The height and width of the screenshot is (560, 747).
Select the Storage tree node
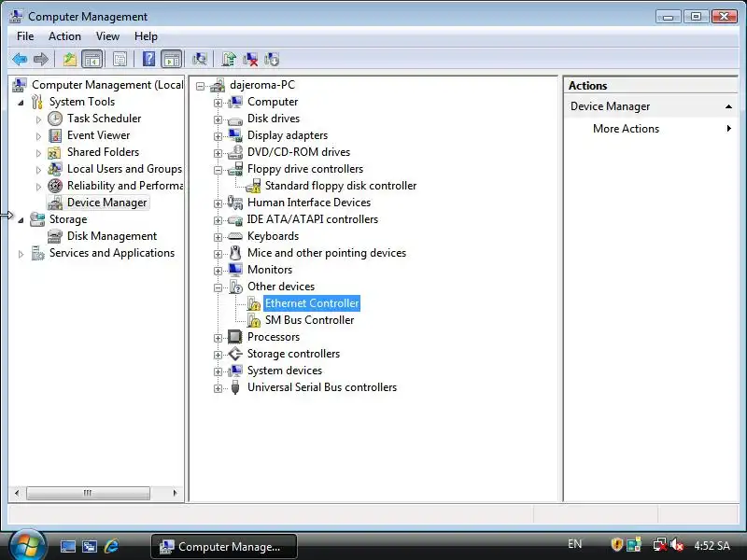[68, 219]
